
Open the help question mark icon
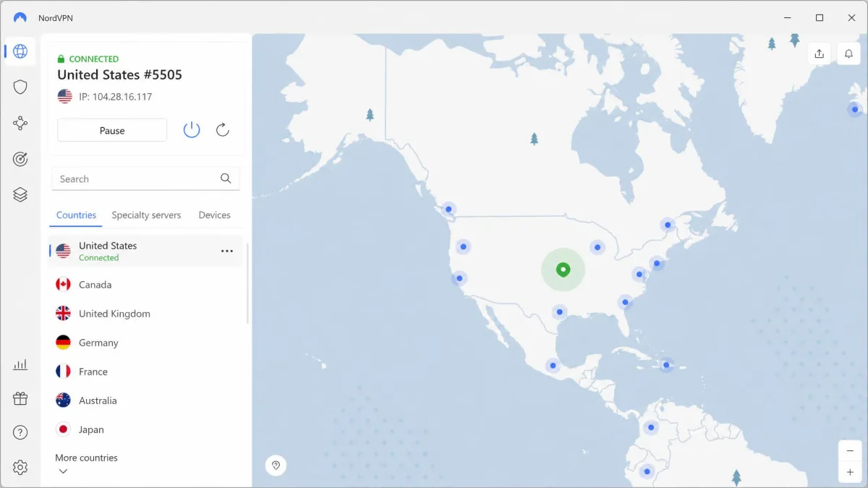coord(20,433)
